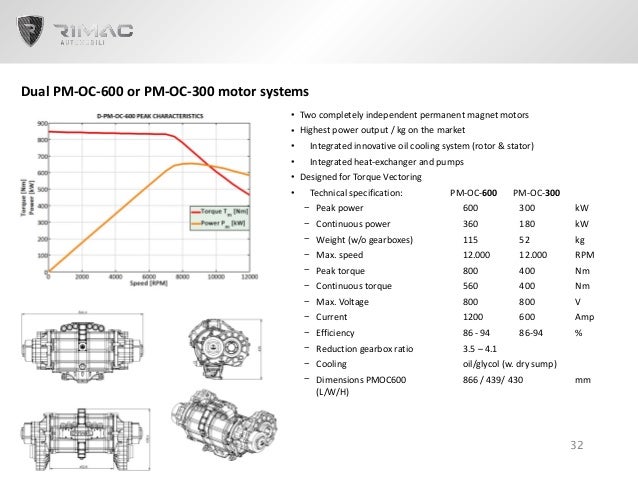This screenshot has height=479, width=638.
Task: Click the D-PM-OC-600 peak characteristics chart title
Action: [150, 116]
